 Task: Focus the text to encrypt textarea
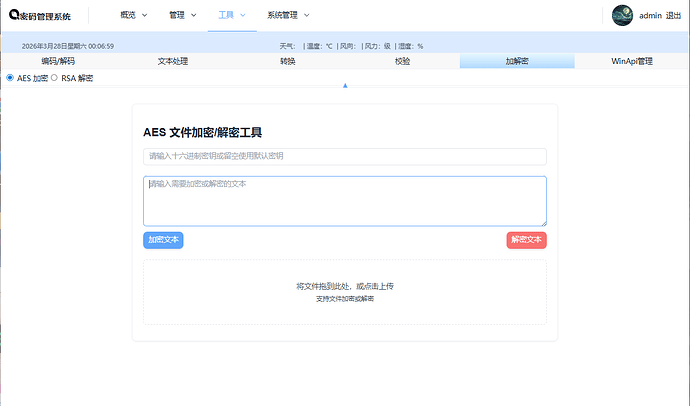[345, 201]
